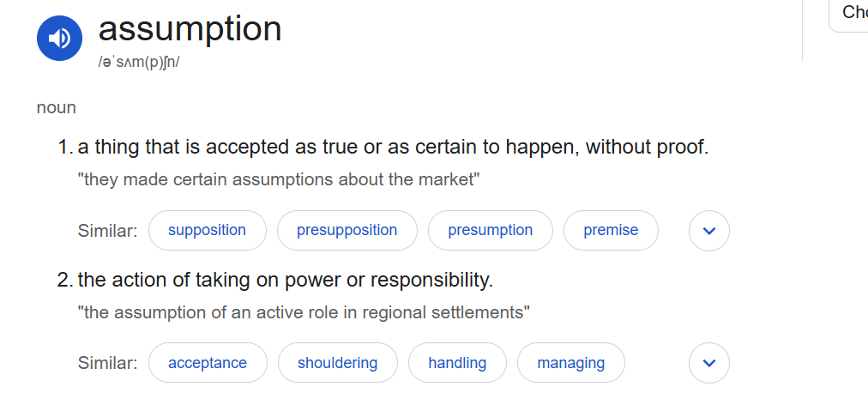Select the 'presumption' synonym chip
This screenshot has height=411, width=868.
pyautogui.click(x=490, y=230)
